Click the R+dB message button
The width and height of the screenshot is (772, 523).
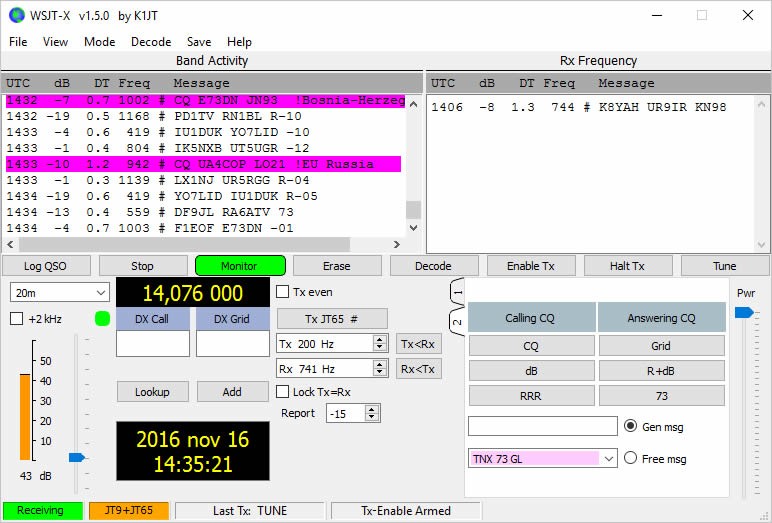coord(661,371)
